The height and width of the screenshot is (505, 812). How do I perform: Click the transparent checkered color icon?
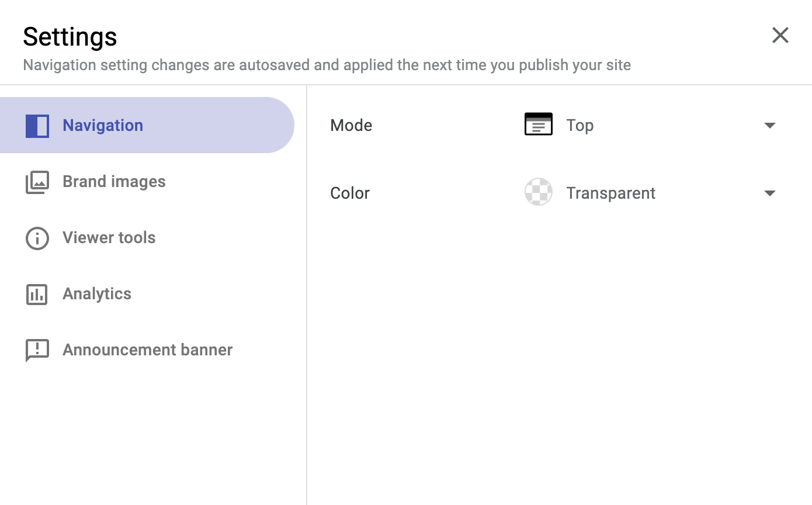click(x=537, y=192)
